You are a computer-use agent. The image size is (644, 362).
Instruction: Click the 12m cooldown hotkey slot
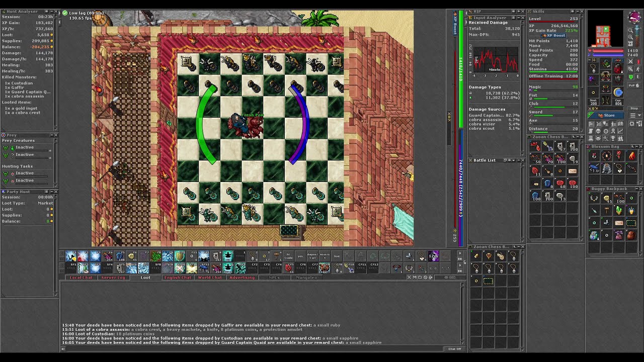pos(433,256)
